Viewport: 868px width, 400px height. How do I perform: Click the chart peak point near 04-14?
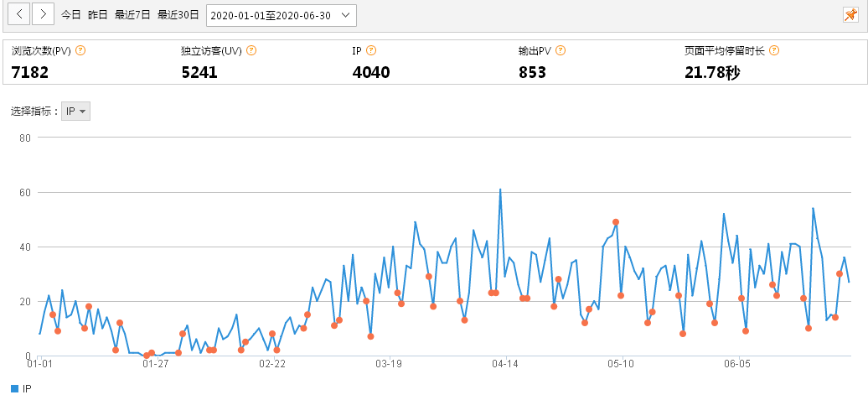tap(500, 190)
